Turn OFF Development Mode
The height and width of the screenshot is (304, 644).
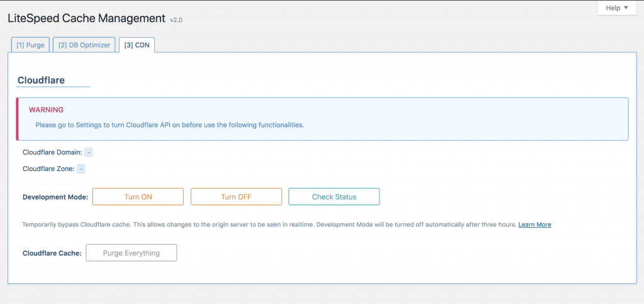point(236,197)
